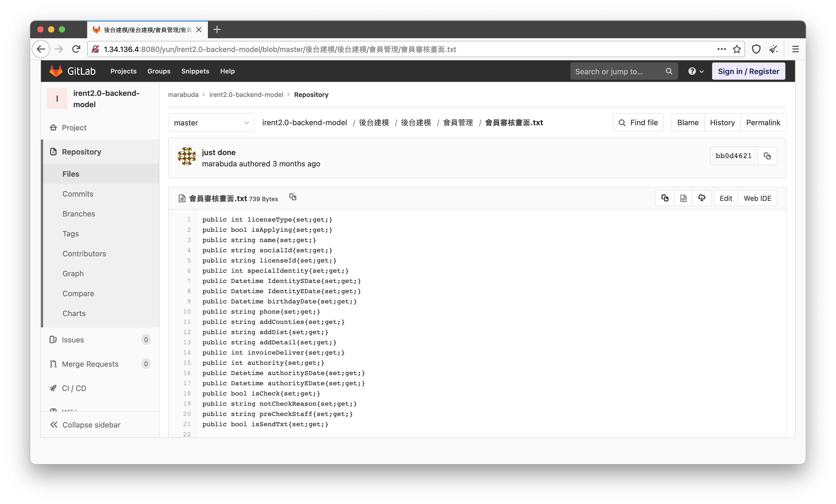Open the irent2.0-backend-model path root link
836x504 pixels.
(304, 122)
